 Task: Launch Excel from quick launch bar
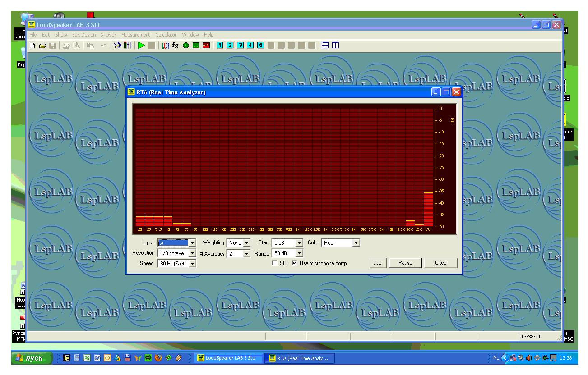87,358
